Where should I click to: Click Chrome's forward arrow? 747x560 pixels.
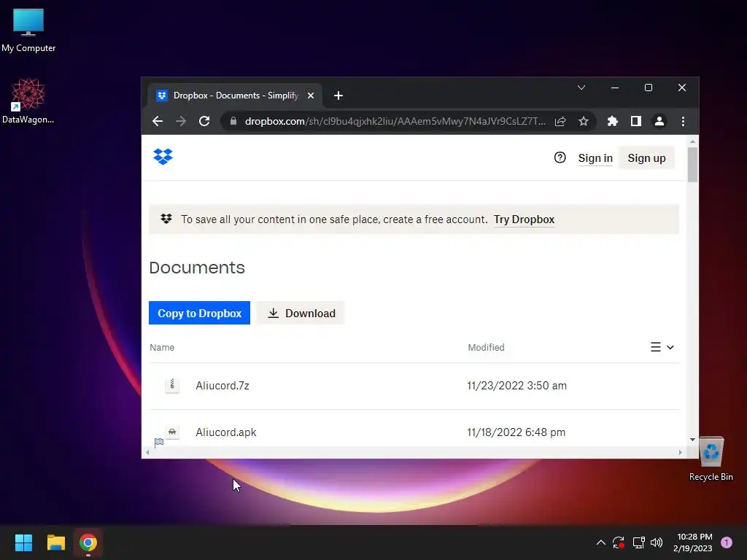click(x=181, y=122)
